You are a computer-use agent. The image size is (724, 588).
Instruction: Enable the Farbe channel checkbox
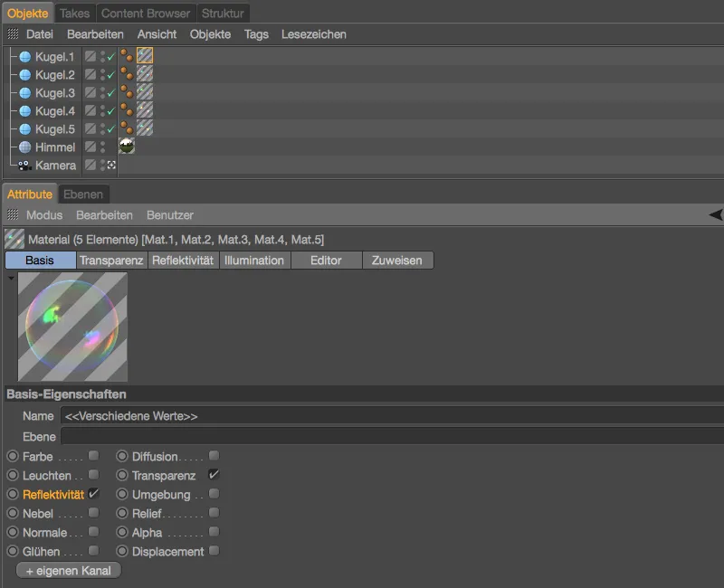coord(94,456)
